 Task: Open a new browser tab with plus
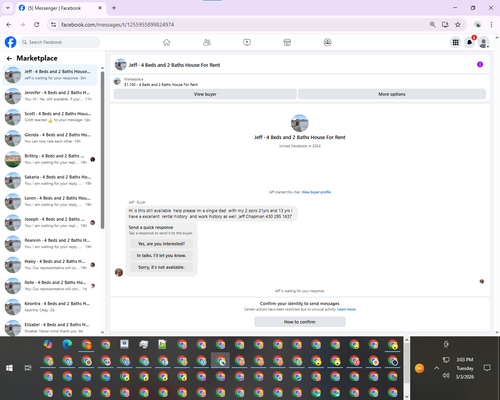coord(114,8)
